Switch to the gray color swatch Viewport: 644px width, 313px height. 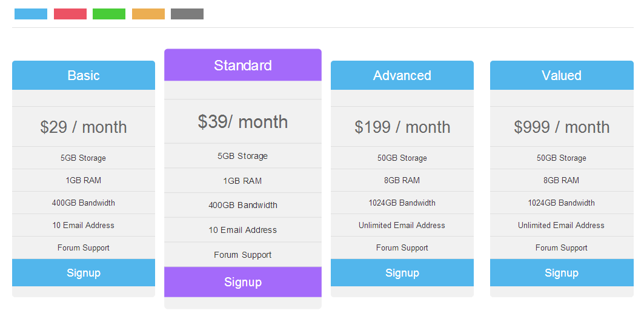click(x=187, y=14)
